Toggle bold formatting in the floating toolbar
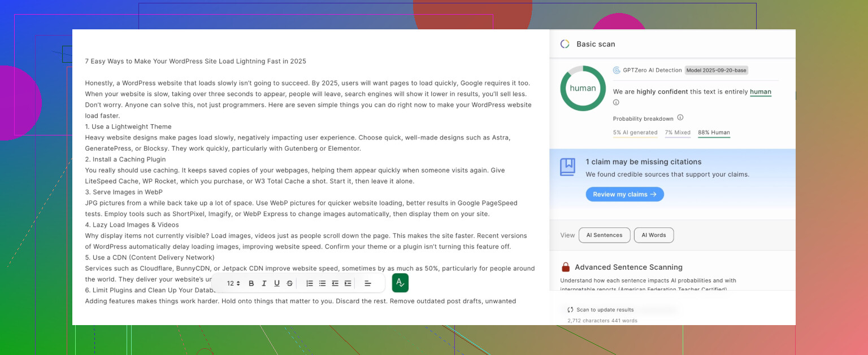 coord(251,283)
